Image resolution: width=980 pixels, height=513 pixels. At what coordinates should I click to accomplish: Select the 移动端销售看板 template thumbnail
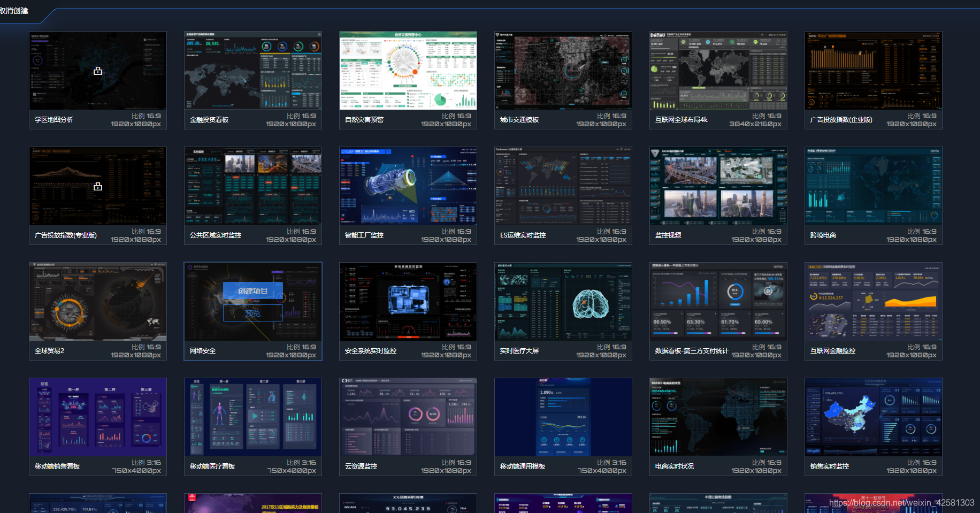point(98,417)
